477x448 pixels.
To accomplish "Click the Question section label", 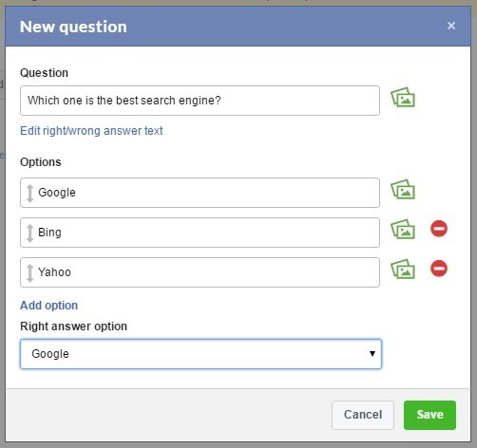I will pyautogui.click(x=44, y=73).
